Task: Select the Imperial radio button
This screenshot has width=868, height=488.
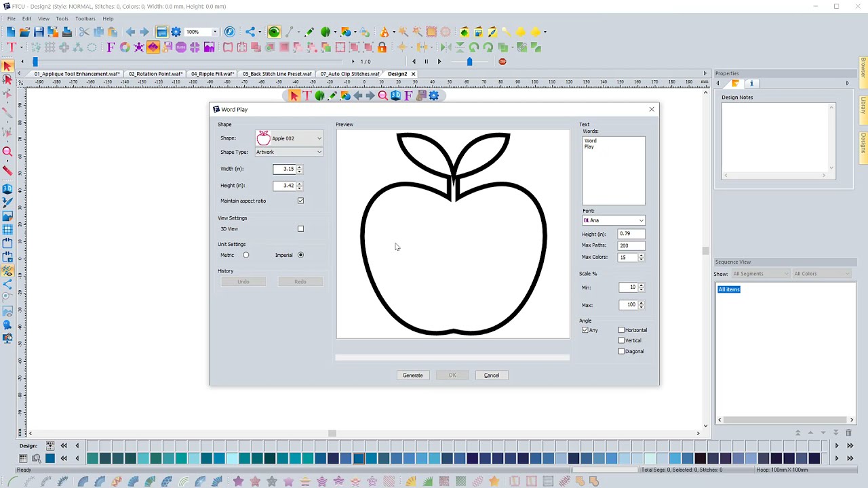Action: pos(300,256)
